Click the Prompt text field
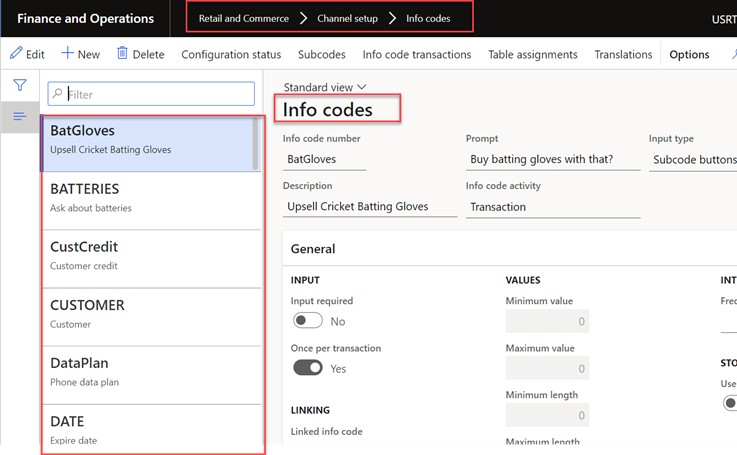This screenshot has height=455, width=737. [x=553, y=159]
